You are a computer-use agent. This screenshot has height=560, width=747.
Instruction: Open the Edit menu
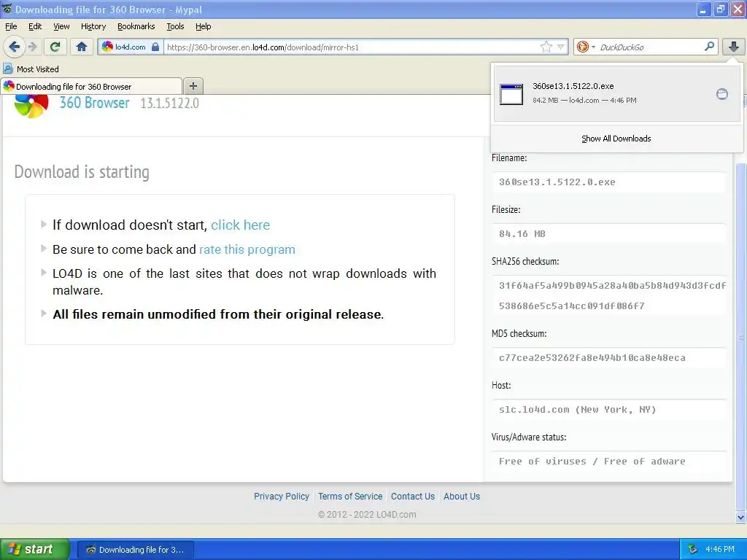(35, 26)
